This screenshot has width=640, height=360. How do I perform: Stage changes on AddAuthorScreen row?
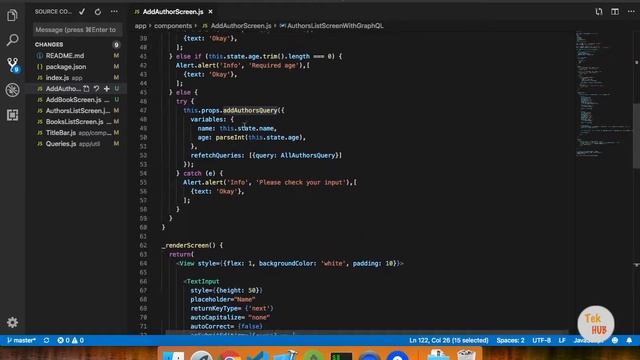pyautogui.click(x=107, y=89)
